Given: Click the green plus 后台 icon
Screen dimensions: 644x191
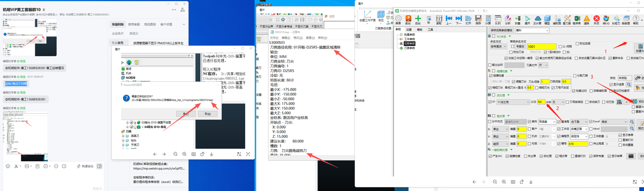Looking at the screenshot, I should [x=418, y=20].
